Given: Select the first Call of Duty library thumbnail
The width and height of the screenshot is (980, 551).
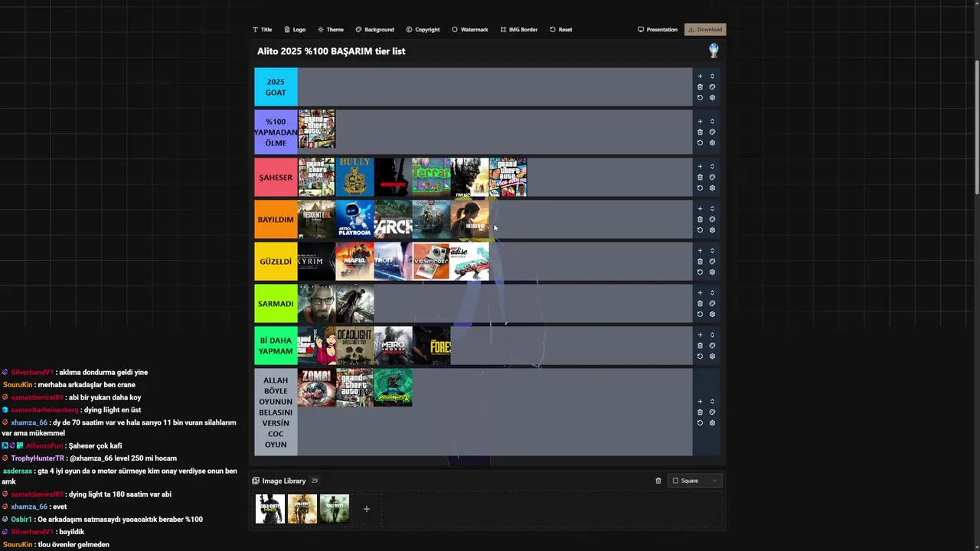Looking at the screenshot, I should pyautogui.click(x=270, y=509).
